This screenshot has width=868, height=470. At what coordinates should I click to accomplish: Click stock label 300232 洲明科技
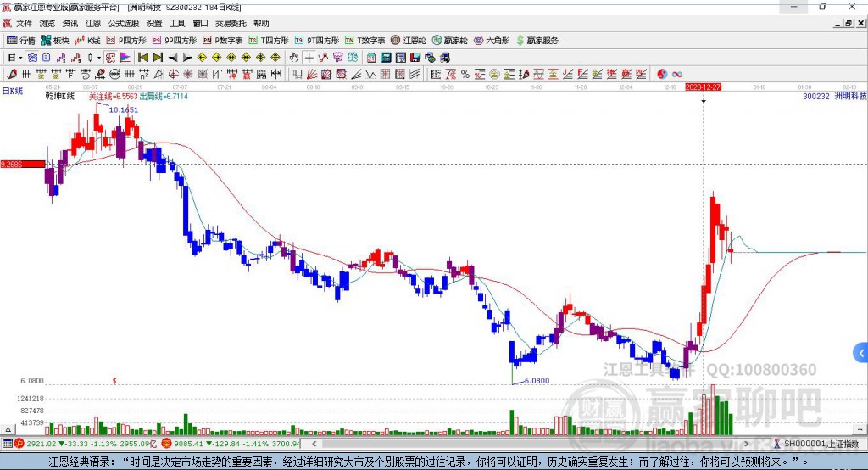(834, 96)
